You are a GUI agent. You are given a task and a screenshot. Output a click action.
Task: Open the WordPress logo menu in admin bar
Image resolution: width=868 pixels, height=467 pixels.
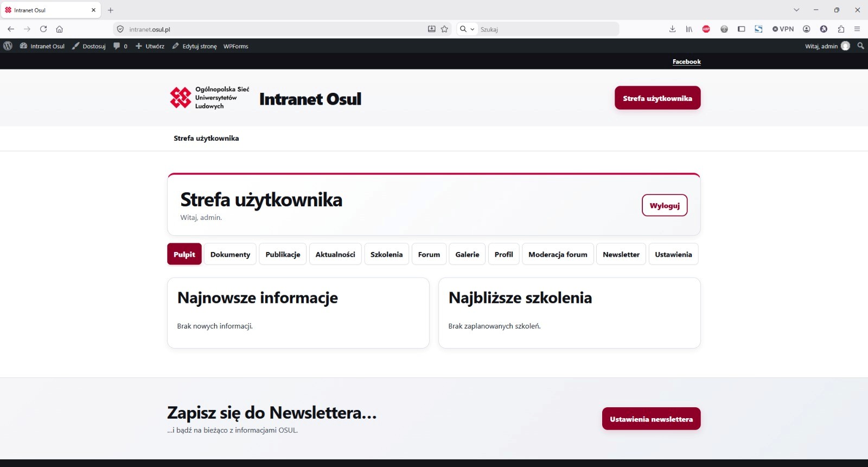(8, 46)
